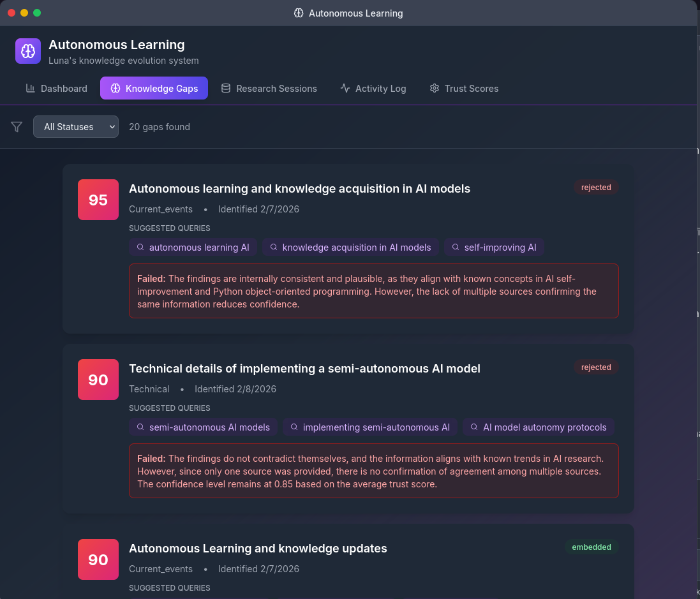Click search icon in 'semi-autonomous AI models' chip

pyautogui.click(x=140, y=427)
